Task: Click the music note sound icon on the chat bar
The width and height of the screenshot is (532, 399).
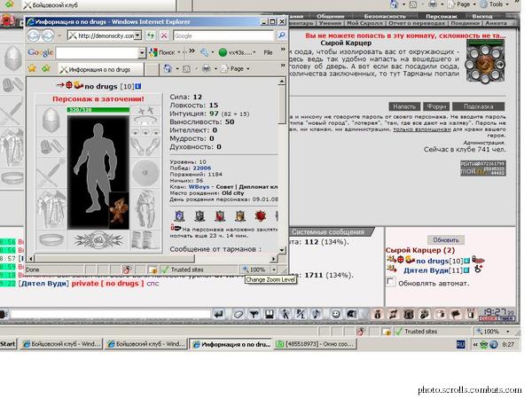Action: click(x=317, y=314)
